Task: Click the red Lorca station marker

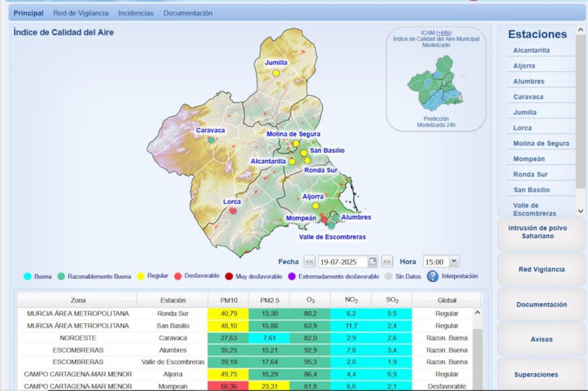Action: click(233, 211)
